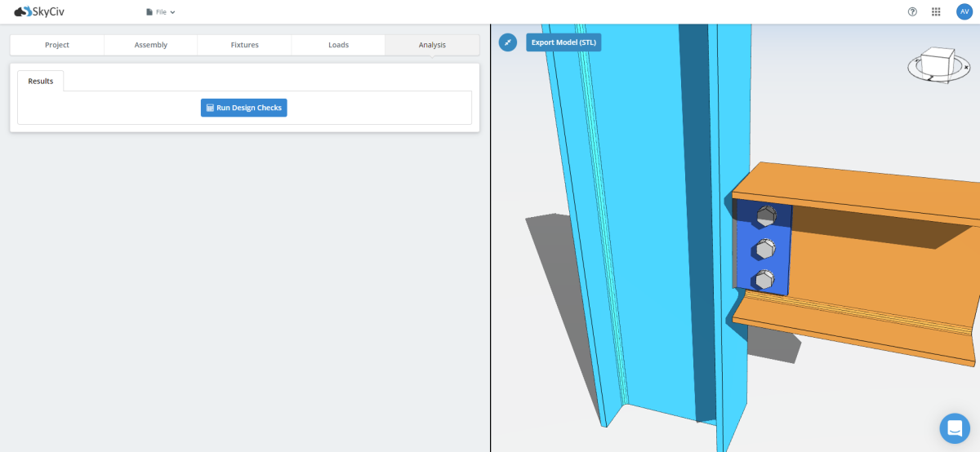Select the middle bolt on the plate
The height and width of the screenshot is (452, 980).
(x=765, y=248)
